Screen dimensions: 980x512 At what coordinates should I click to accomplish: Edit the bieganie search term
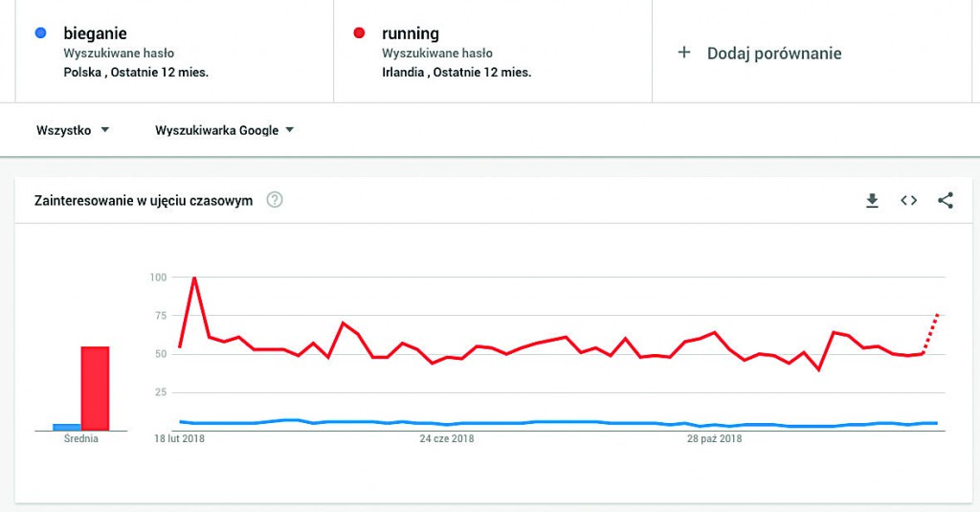[95, 33]
